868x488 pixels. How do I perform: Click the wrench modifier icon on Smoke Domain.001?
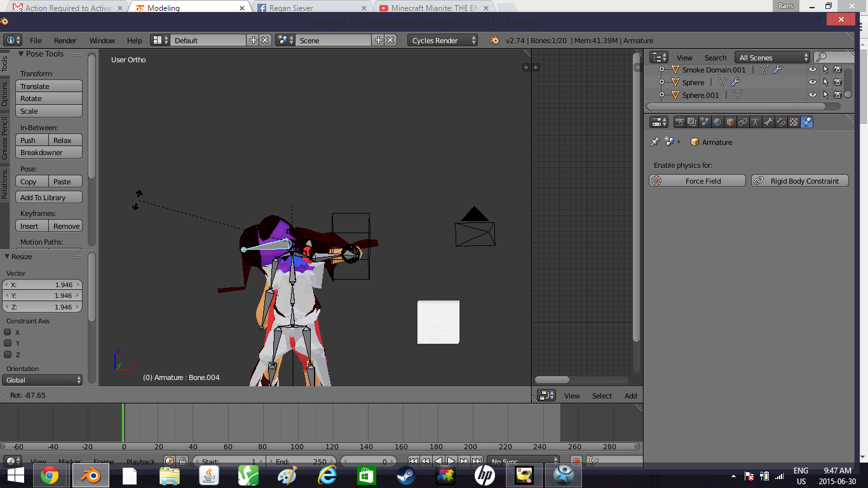(x=776, y=70)
